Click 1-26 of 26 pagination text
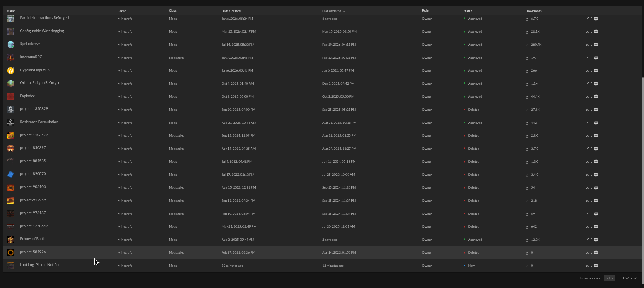644x288 pixels. point(630,278)
